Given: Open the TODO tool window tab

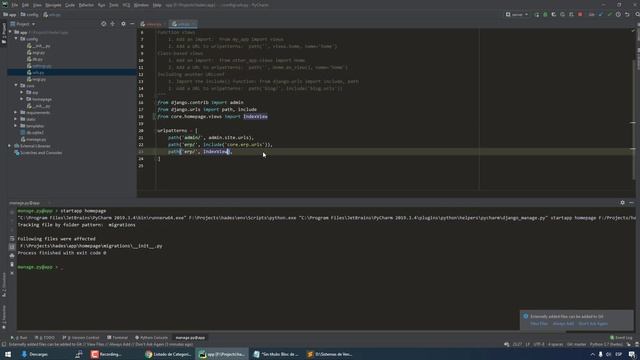Looking at the screenshot, I should pos(45,338).
